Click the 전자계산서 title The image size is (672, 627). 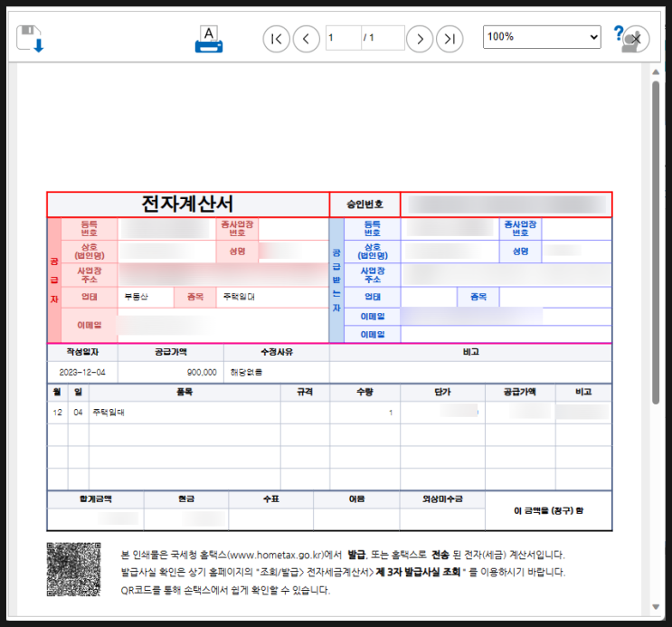coord(188,204)
